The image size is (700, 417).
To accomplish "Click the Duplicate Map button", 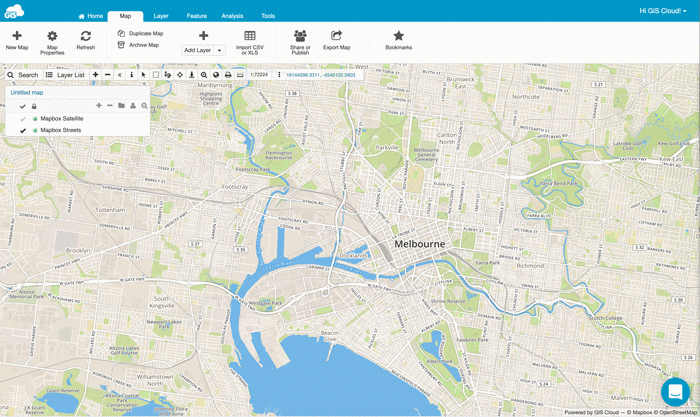I will (x=140, y=34).
